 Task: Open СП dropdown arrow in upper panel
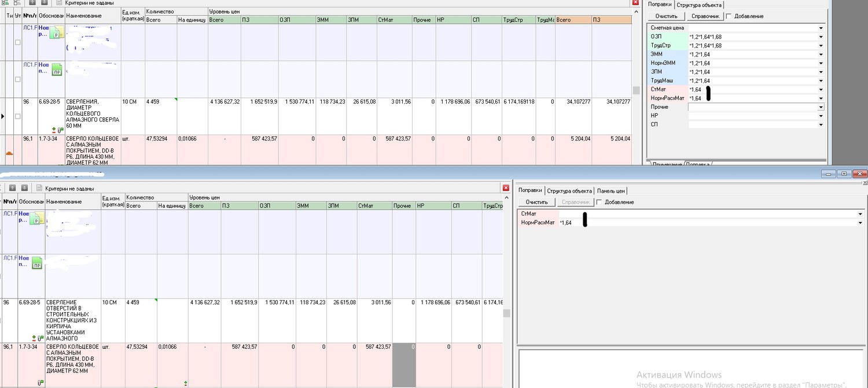pos(821,124)
